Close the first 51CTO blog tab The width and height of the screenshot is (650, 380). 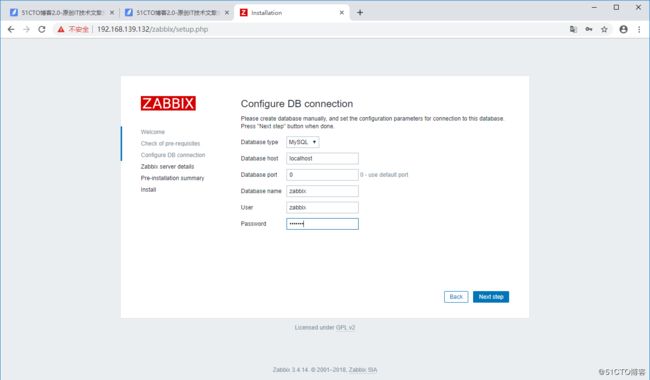[x=112, y=12]
